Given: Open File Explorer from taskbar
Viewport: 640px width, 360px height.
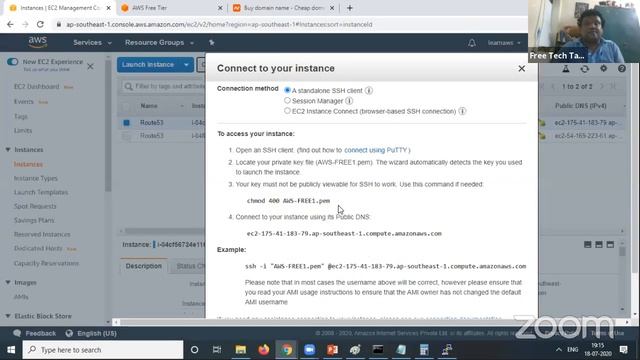Looking at the screenshot, I should pyautogui.click(x=240, y=349).
